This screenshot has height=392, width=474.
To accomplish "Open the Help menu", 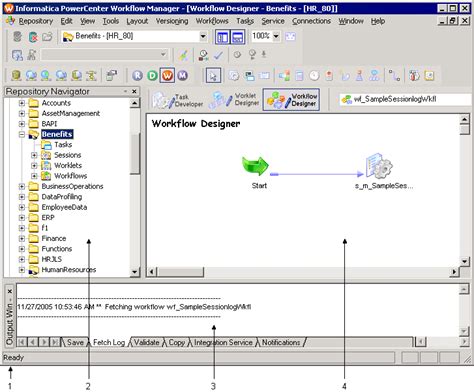I will 378,21.
